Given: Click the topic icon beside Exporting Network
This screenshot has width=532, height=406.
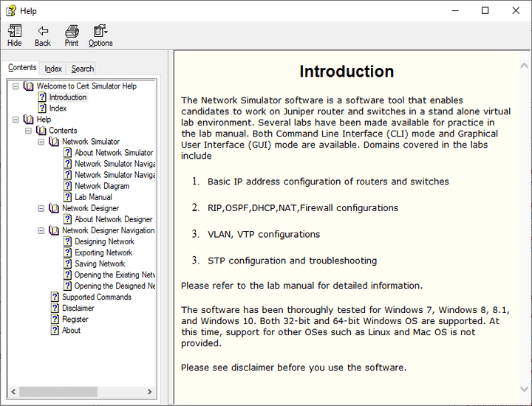Looking at the screenshot, I should (x=68, y=252).
